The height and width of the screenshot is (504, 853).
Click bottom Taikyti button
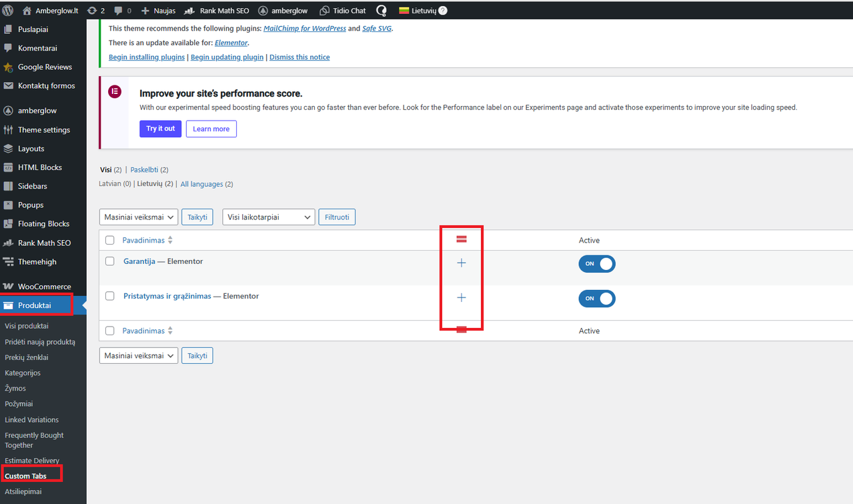point(197,355)
